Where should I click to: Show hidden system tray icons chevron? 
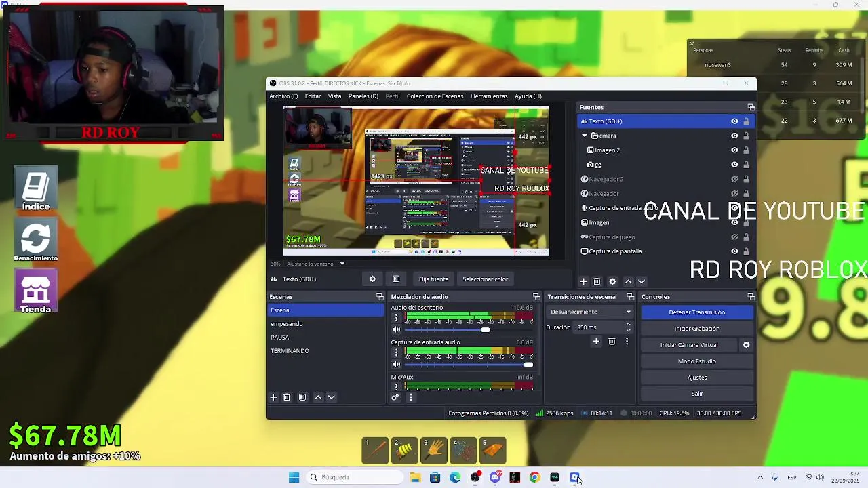point(760,477)
